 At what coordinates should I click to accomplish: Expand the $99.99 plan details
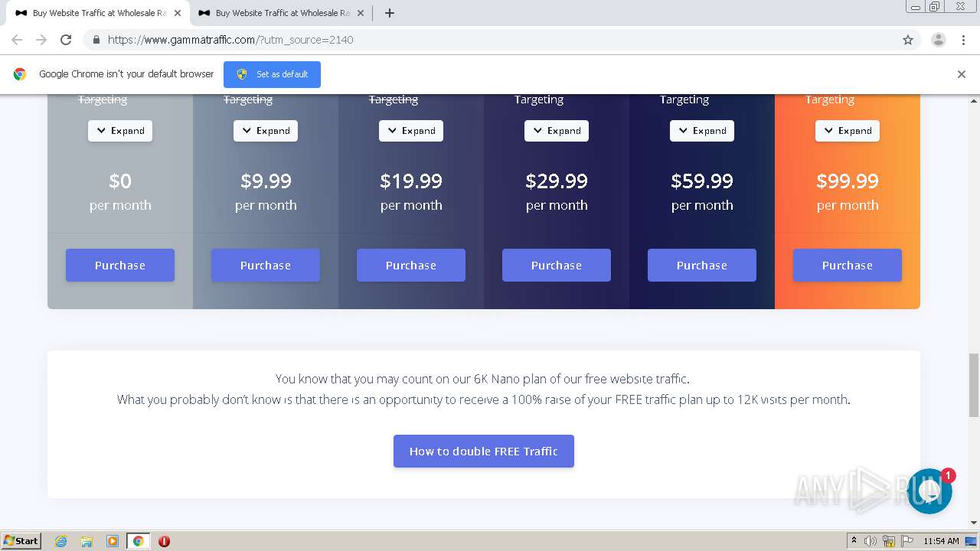click(x=848, y=131)
